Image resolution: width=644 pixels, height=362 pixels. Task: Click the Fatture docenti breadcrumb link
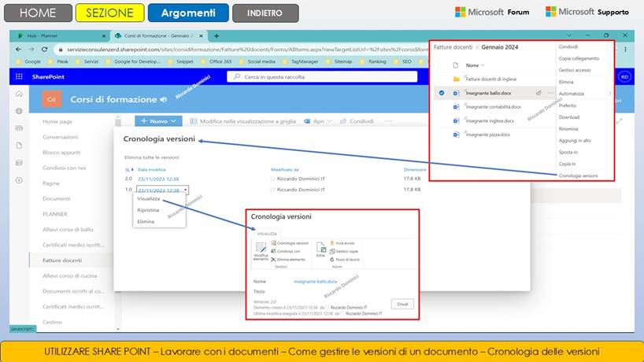453,47
